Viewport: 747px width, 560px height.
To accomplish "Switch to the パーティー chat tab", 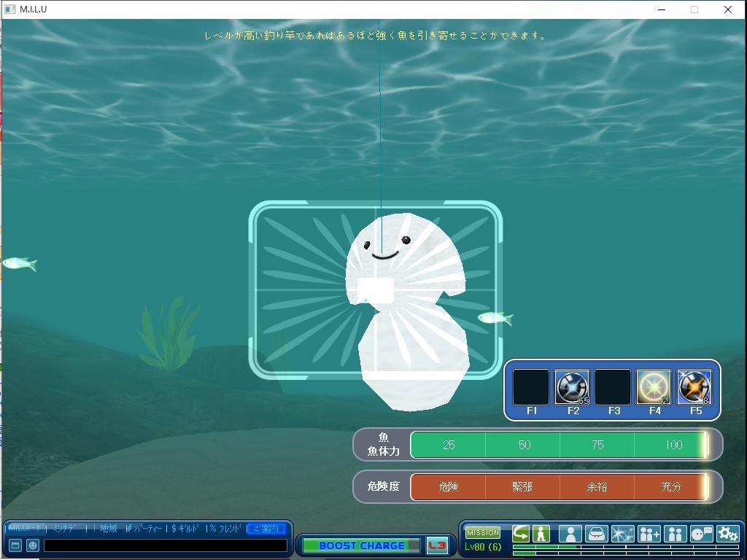I will pyautogui.click(x=144, y=528).
